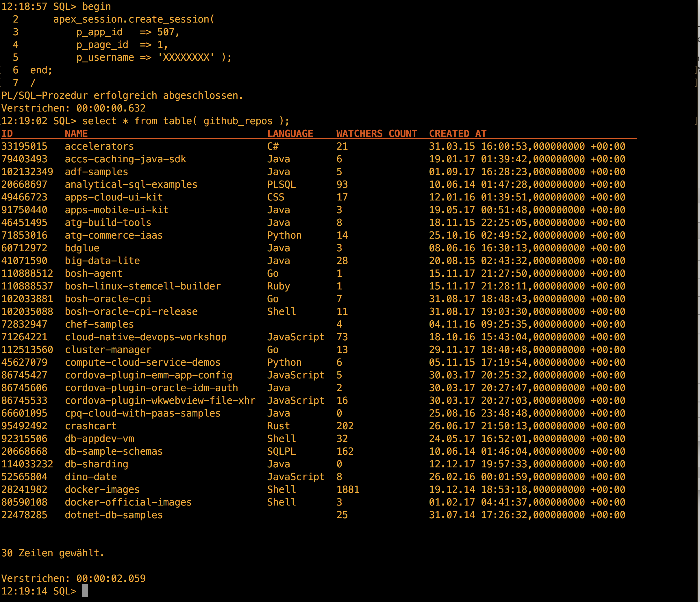The width and height of the screenshot is (700, 602).
Task: Click the repo ID 33195015
Action: click(24, 146)
